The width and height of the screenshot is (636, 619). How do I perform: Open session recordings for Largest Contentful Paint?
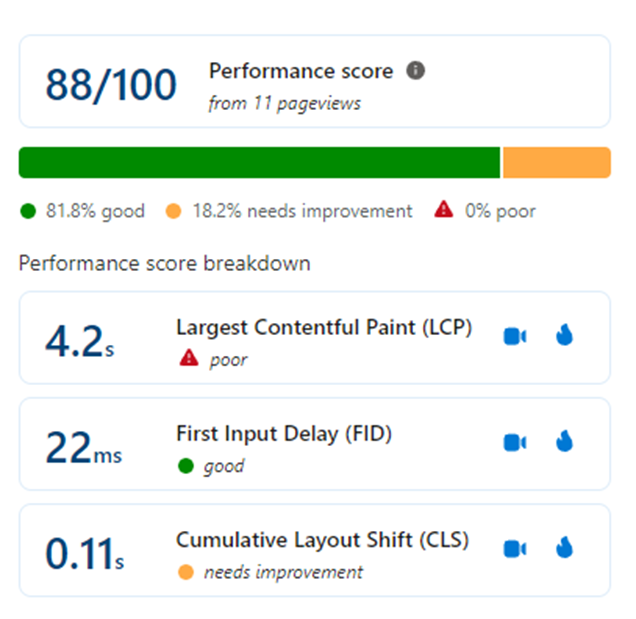pyautogui.click(x=515, y=336)
